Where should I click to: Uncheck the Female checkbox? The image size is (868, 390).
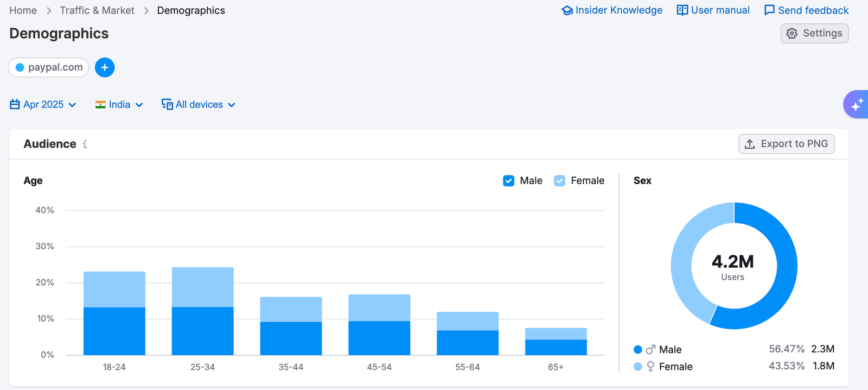point(559,181)
